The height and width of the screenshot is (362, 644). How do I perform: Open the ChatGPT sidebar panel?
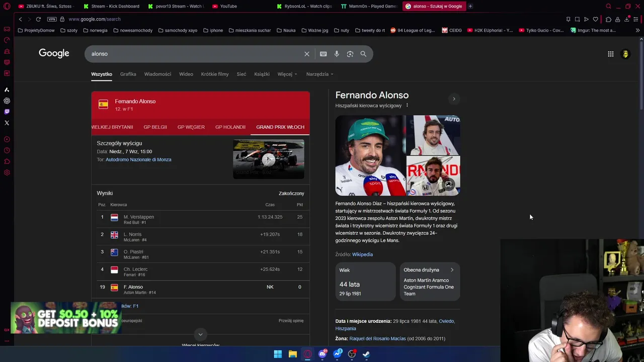point(7,101)
